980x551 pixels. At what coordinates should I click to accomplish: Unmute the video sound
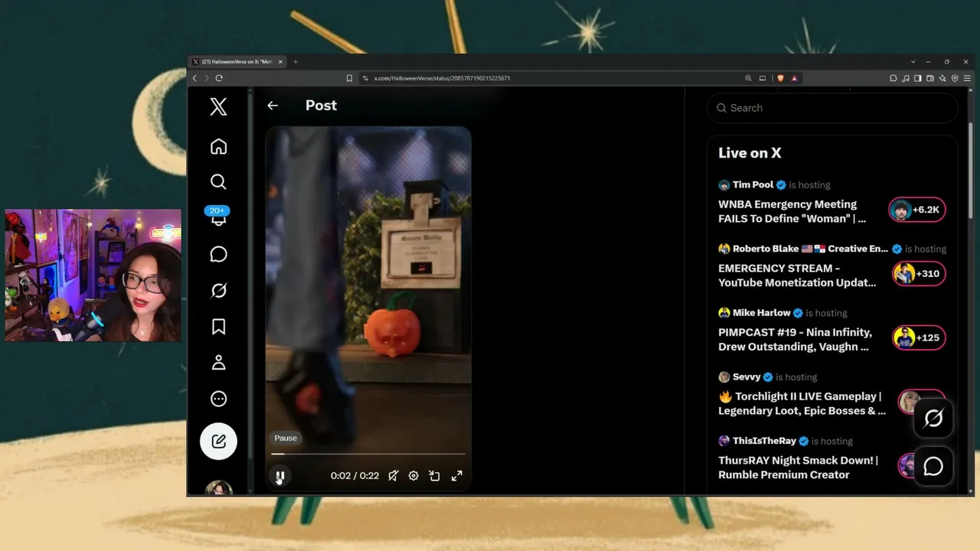coord(393,476)
